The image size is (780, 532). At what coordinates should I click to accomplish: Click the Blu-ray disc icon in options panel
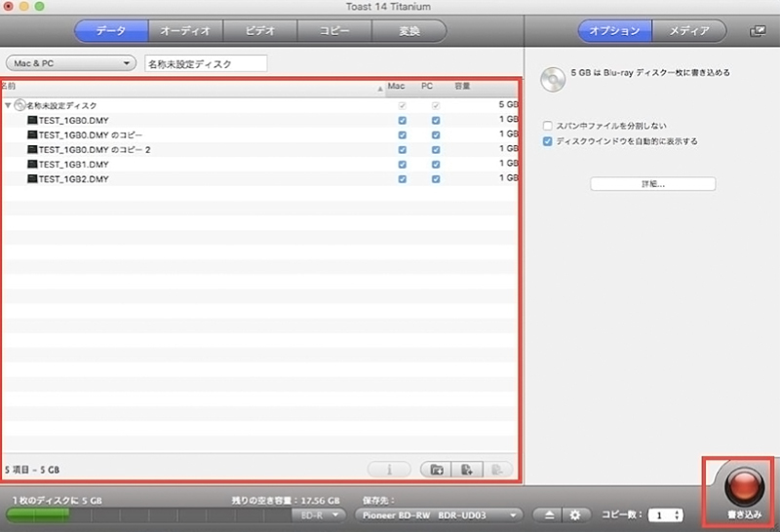point(553,80)
